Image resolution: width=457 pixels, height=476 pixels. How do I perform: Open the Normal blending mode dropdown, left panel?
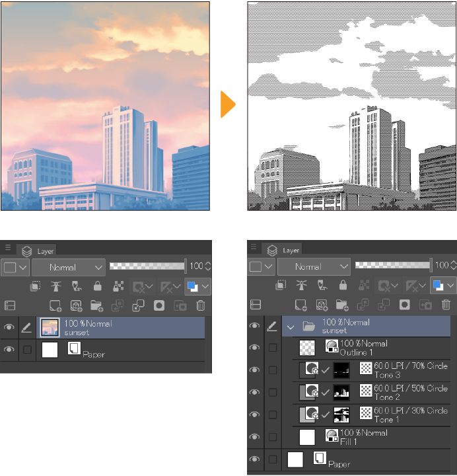click(68, 268)
